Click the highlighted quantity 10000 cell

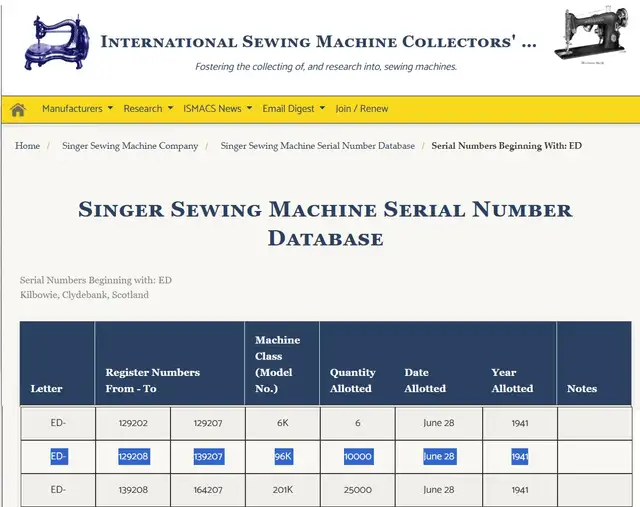point(358,456)
